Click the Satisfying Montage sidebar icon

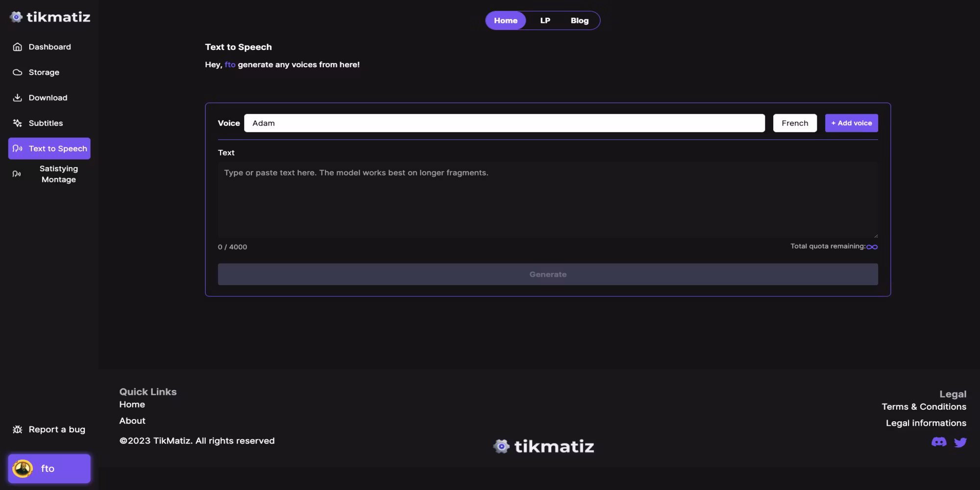17,174
